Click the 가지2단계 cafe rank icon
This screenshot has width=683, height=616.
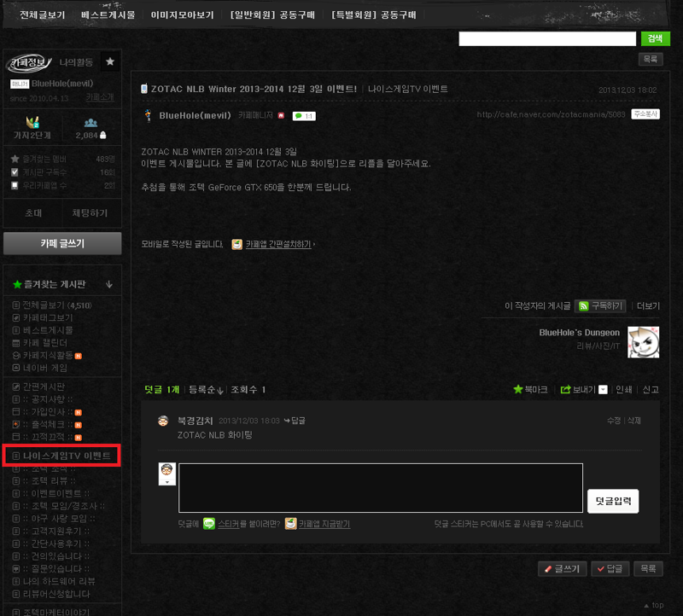(32, 122)
